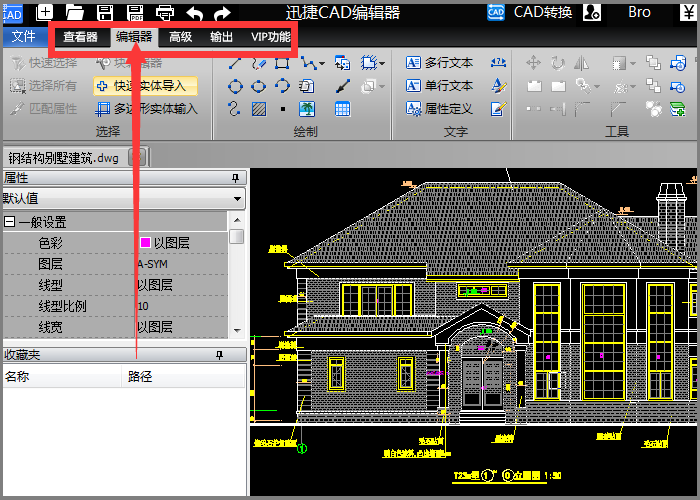Switch to the 高级 tab
700x500 pixels.
click(x=180, y=37)
